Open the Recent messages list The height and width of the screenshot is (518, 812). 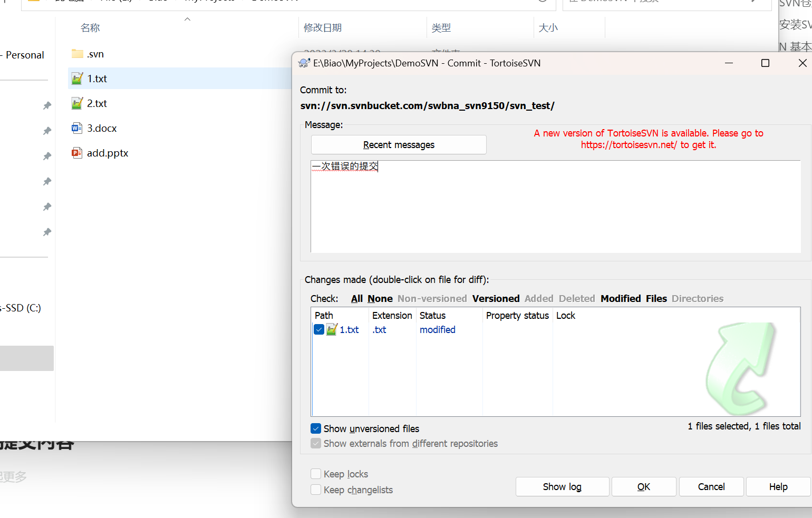[399, 145]
